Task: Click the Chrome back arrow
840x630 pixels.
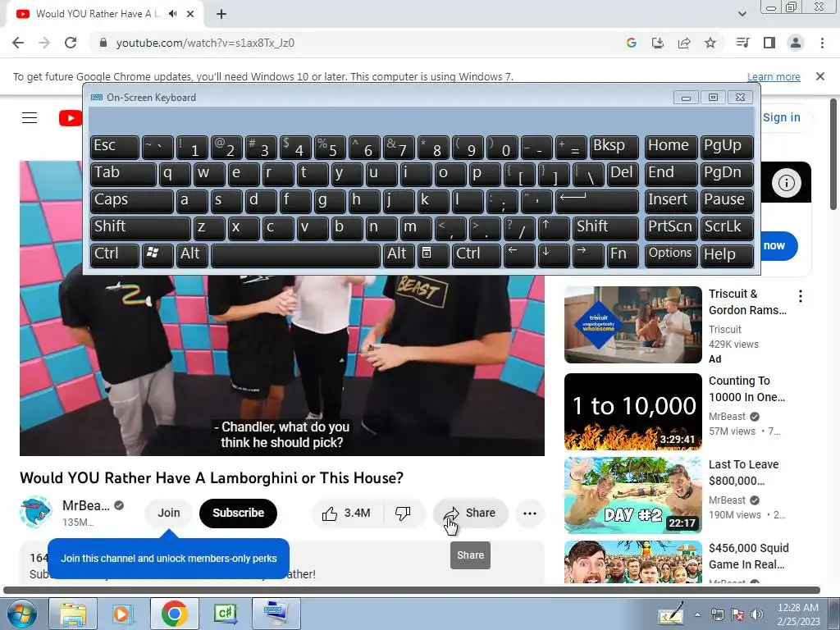Action: pos(18,43)
